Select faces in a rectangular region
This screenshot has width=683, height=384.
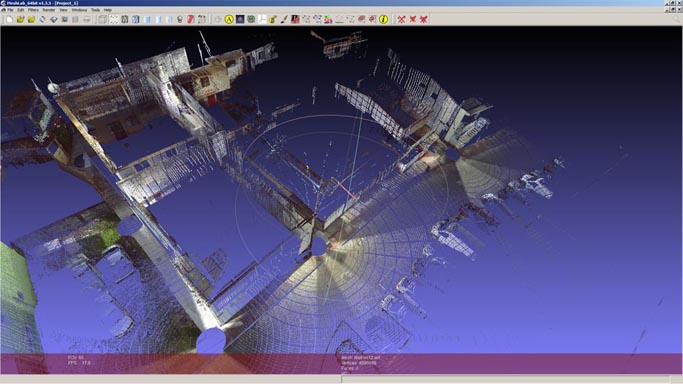click(x=362, y=19)
